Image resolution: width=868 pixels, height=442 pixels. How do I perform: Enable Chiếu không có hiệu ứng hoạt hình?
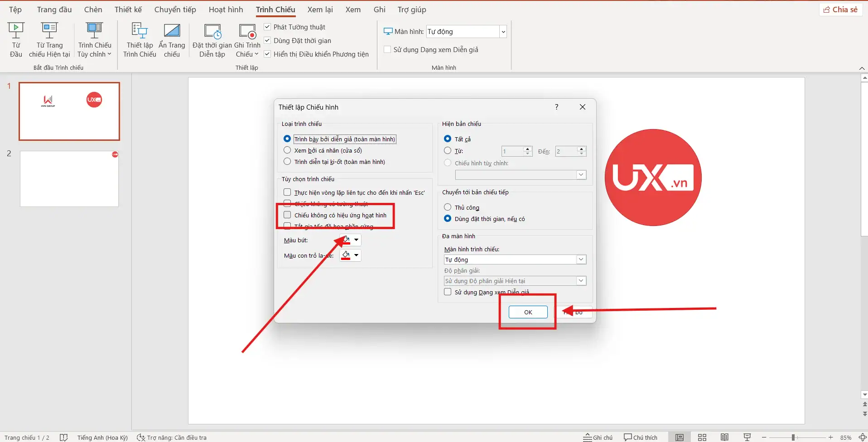pos(287,215)
